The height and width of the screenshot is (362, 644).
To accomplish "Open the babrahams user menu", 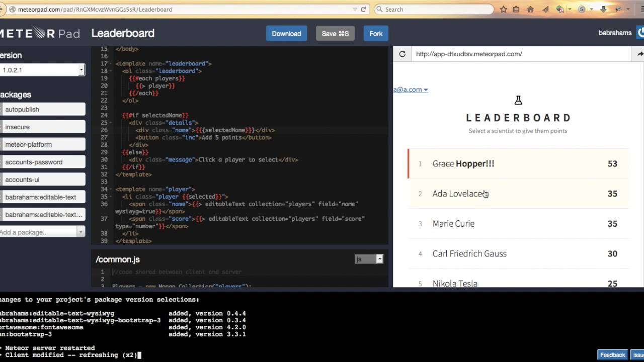I will tap(615, 33).
